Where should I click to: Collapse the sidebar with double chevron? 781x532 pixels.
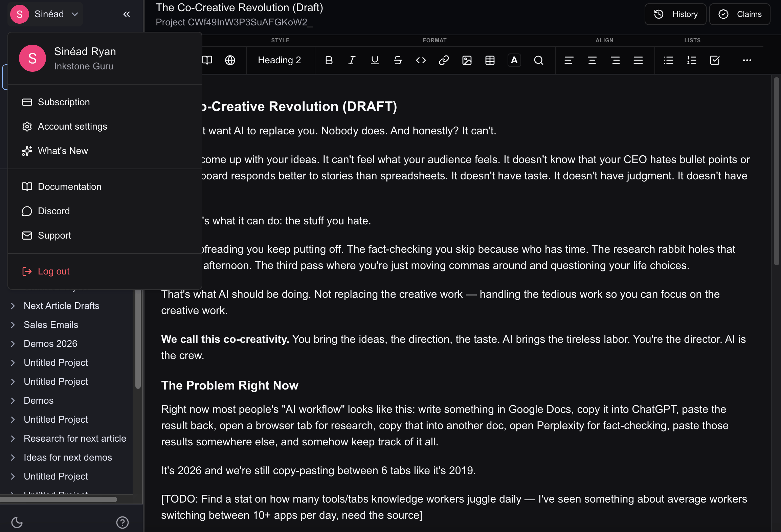click(x=127, y=14)
